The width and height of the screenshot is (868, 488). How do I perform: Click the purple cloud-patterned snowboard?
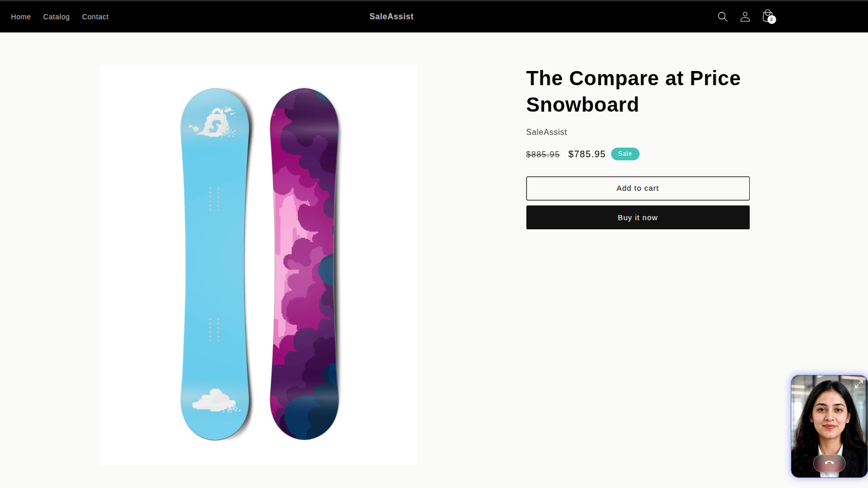coord(304,264)
